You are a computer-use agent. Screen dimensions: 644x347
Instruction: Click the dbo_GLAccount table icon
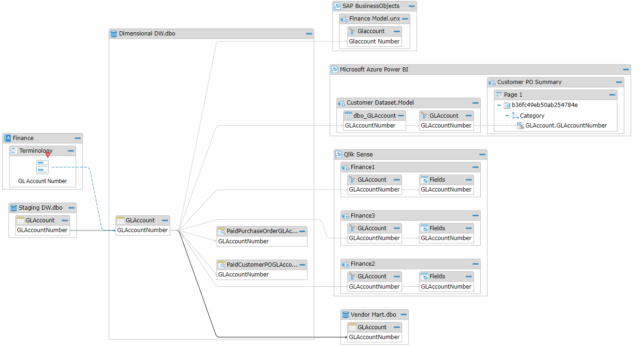pyautogui.click(x=348, y=115)
